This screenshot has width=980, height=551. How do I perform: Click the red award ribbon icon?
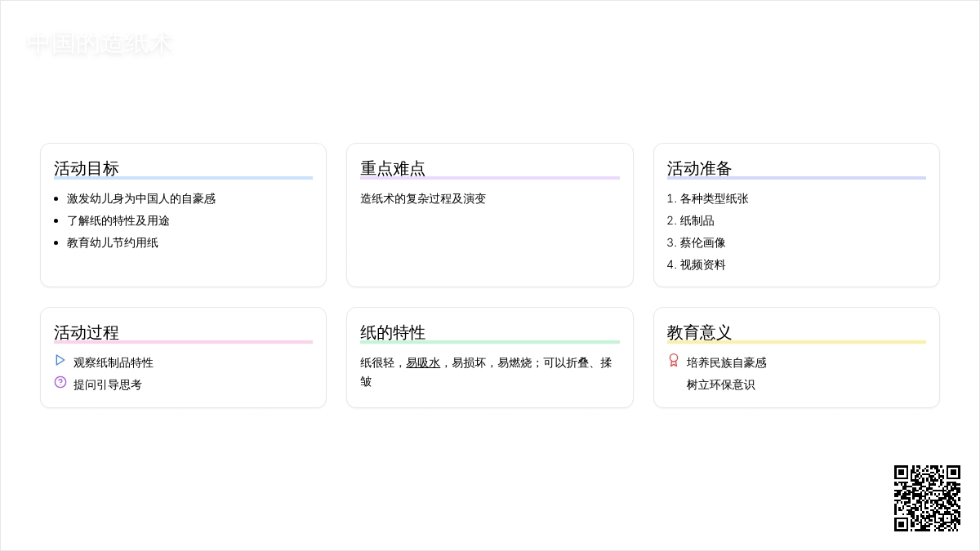coord(674,360)
